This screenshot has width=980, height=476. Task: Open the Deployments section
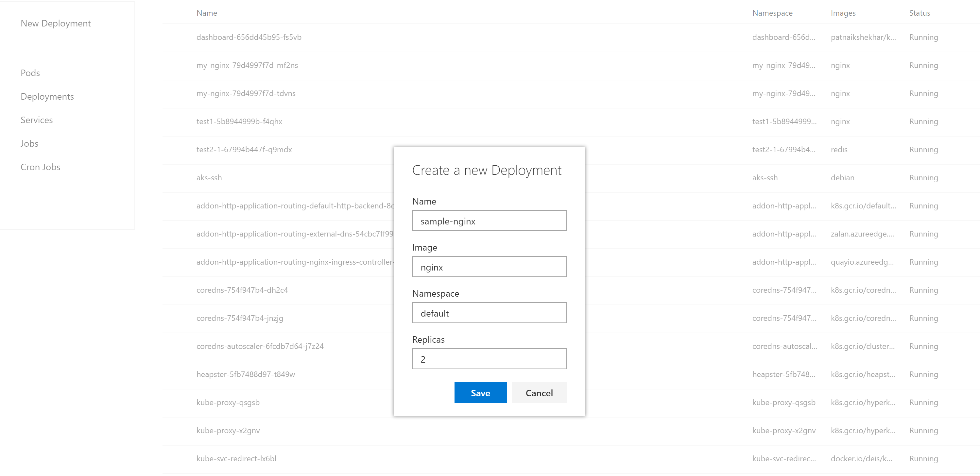pos(47,97)
